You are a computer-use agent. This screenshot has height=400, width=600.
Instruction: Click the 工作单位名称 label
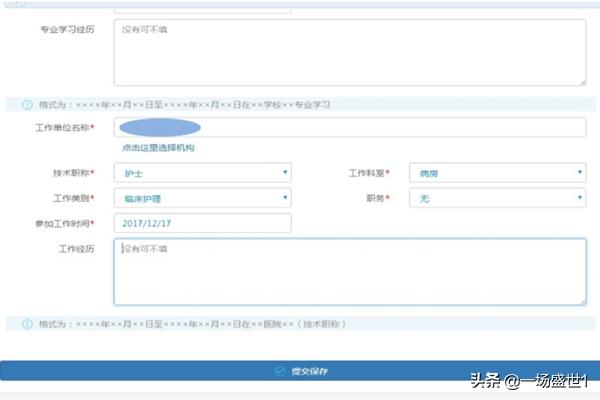click(x=64, y=127)
